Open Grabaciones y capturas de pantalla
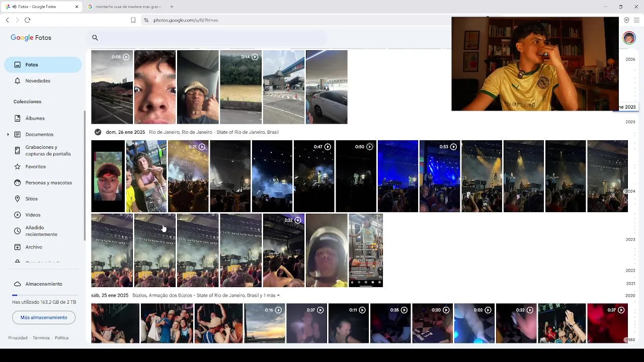 (43, 150)
